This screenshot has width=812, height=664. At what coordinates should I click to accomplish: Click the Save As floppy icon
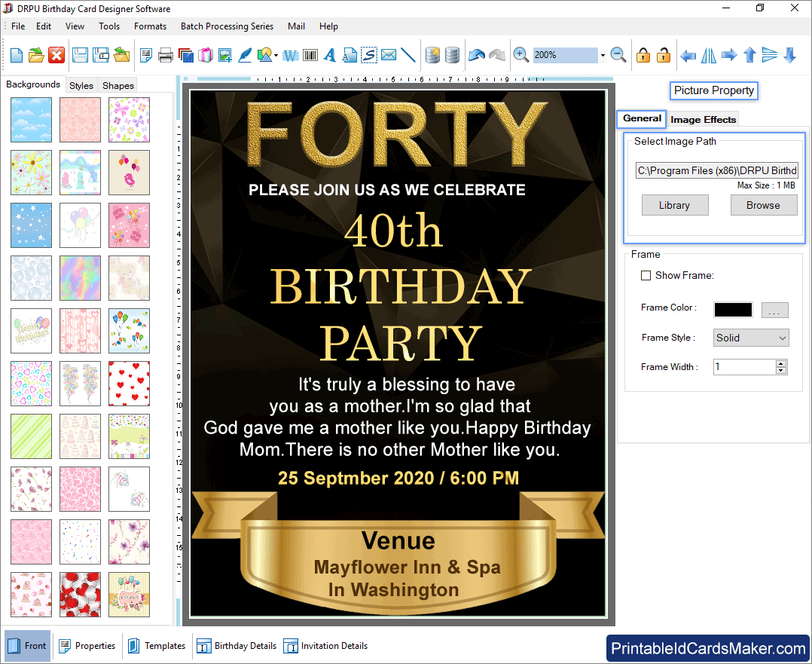[100, 55]
